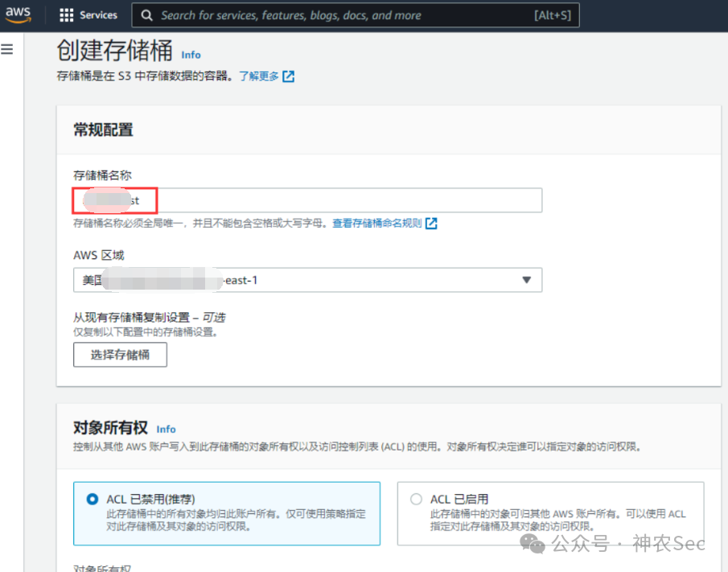
Task: Select the ACL 已禁用(推荐) radio option
Action: pyautogui.click(x=93, y=499)
